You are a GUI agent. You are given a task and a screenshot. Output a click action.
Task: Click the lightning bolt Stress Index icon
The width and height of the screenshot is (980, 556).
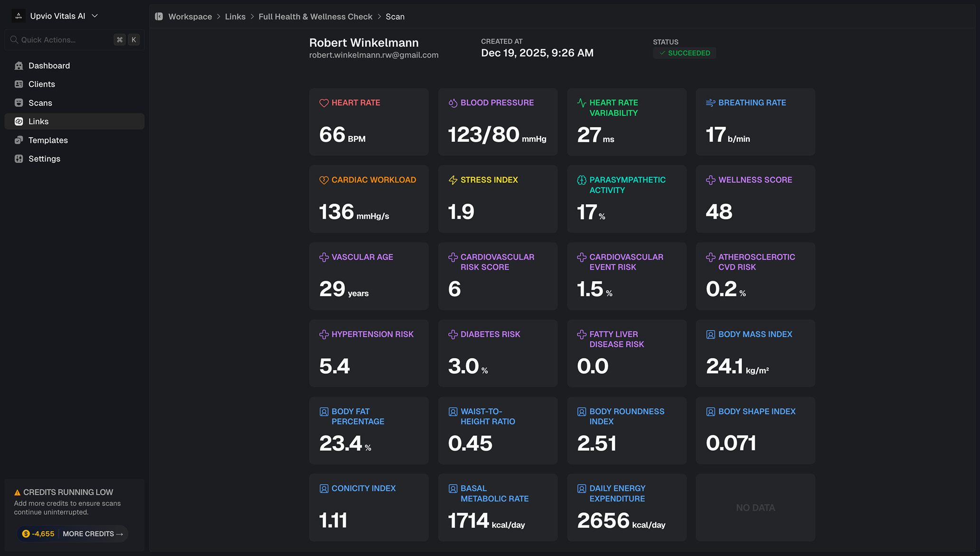tap(453, 180)
